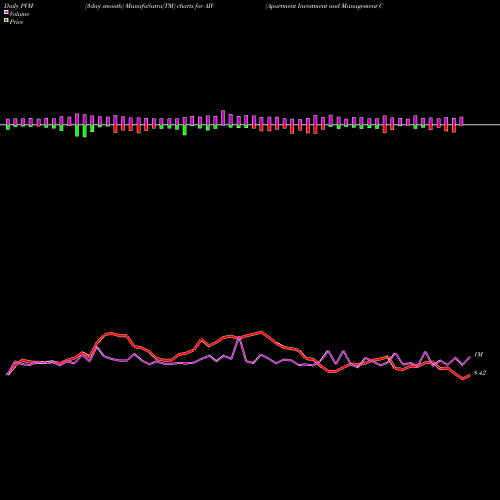Click the Apartment Investment and Management text
The height and width of the screenshot is (500, 500).
(324, 6)
